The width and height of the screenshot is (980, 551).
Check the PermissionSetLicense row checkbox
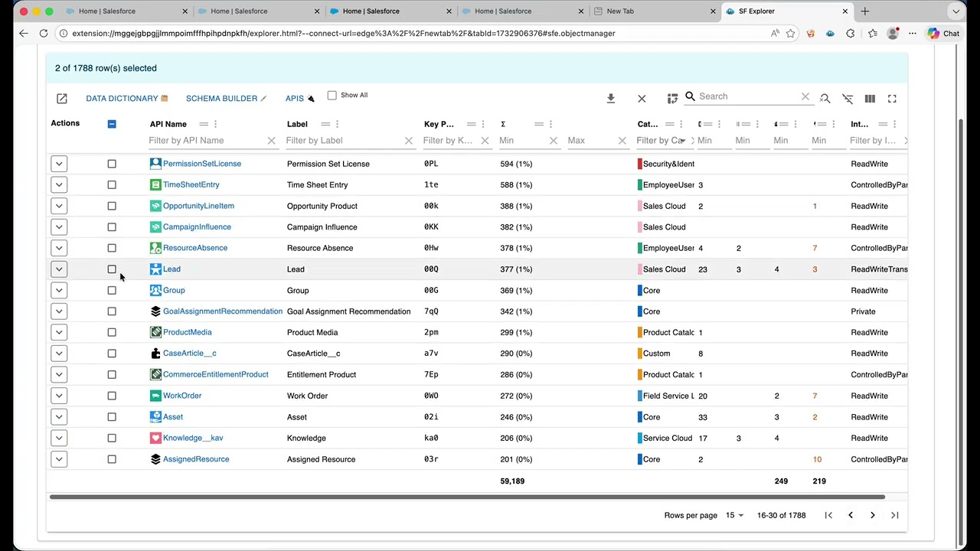point(112,164)
